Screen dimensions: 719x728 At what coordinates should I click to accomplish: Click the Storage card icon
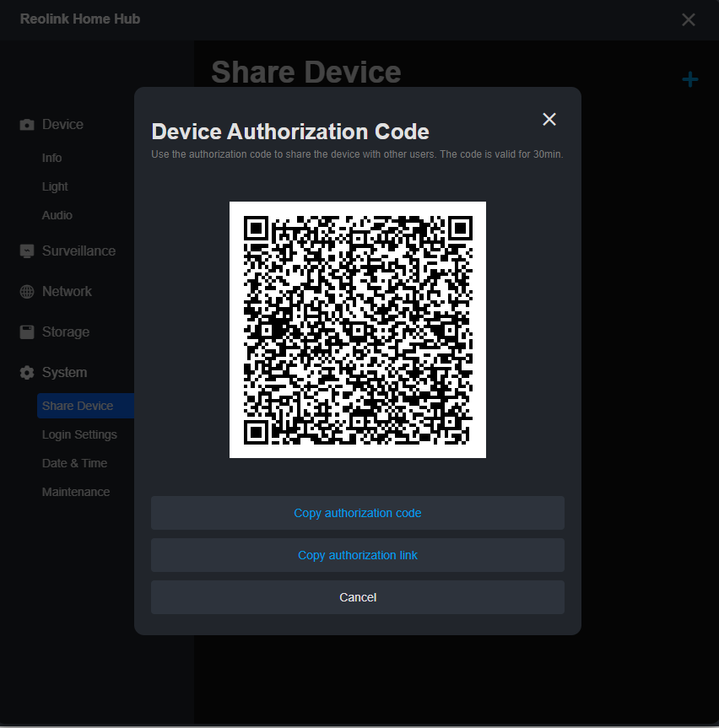pos(27,332)
